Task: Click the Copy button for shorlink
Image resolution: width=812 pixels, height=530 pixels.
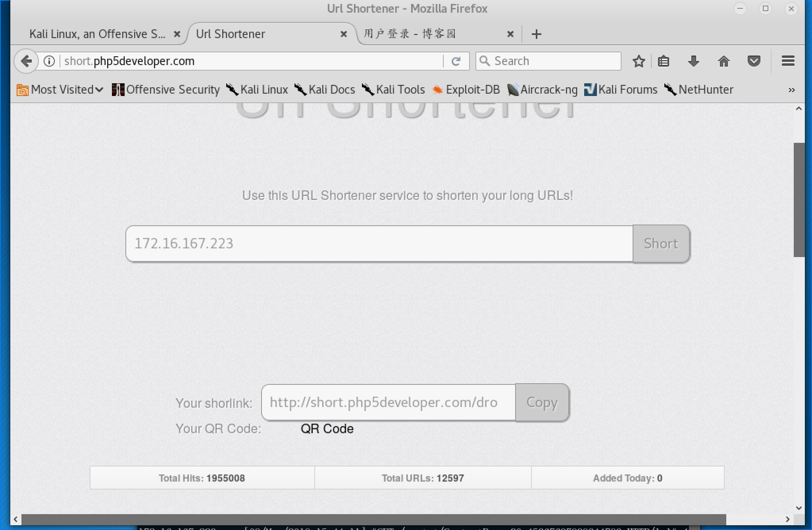Action: coord(541,401)
